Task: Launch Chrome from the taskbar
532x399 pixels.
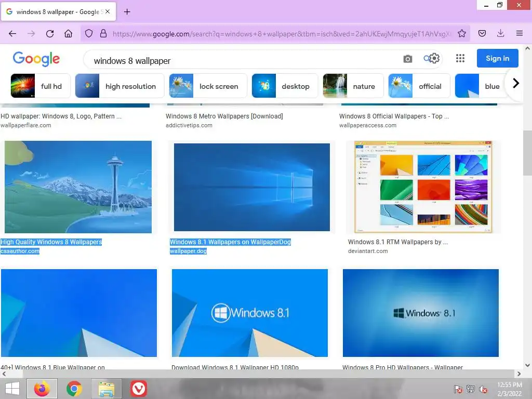Action: tap(74, 389)
